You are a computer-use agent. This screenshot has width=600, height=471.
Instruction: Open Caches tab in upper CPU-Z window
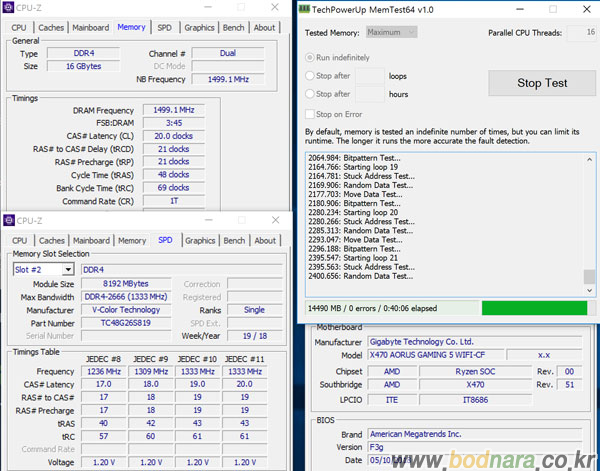pyautogui.click(x=51, y=28)
